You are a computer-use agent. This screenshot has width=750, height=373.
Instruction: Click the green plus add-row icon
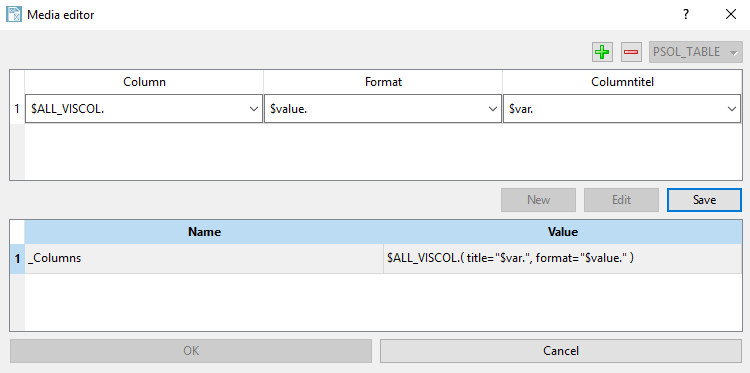[x=602, y=52]
